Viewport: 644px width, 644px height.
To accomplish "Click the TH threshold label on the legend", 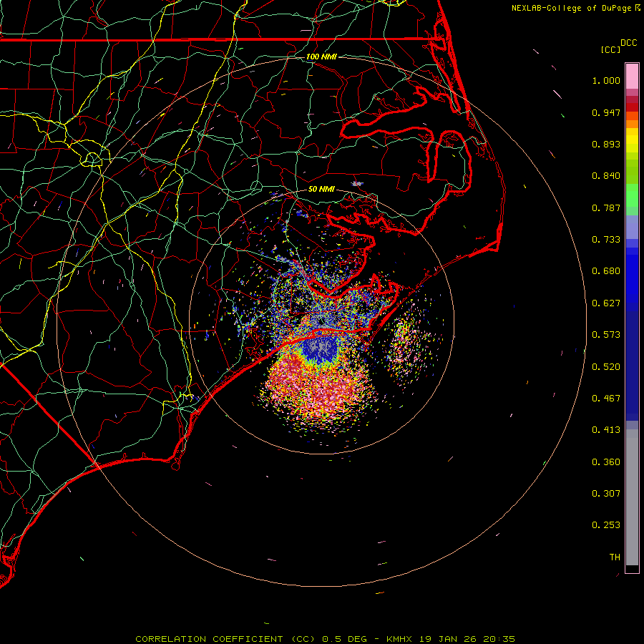I will point(615,557).
